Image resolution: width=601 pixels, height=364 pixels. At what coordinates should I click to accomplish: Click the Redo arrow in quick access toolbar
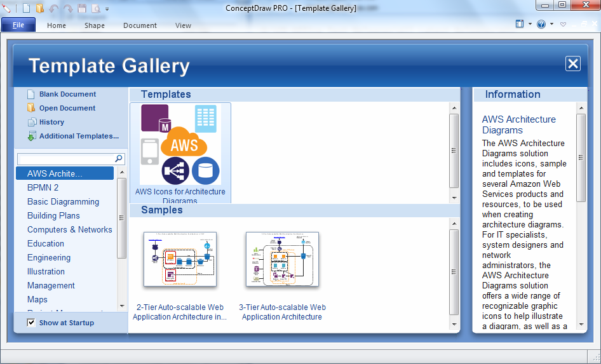coord(68,8)
